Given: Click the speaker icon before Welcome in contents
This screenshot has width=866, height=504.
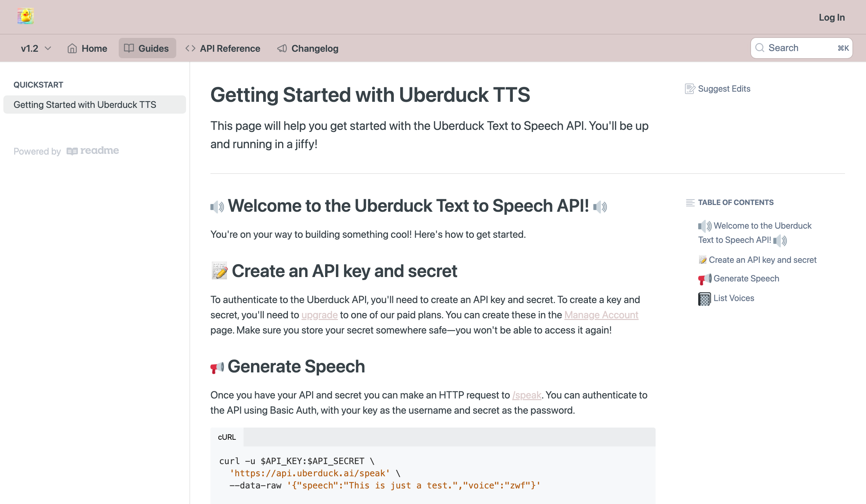Looking at the screenshot, I should click(705, 226).
